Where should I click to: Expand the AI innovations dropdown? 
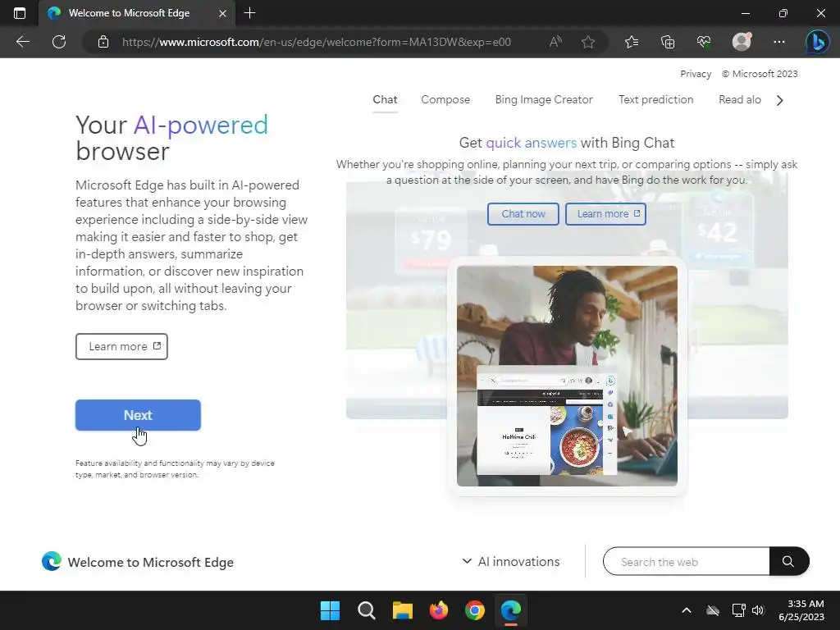point(511,561)
